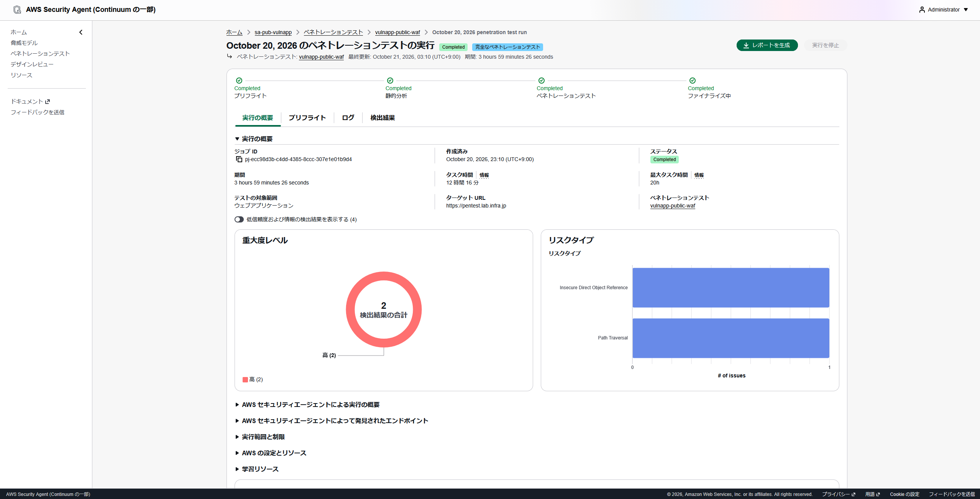This screenshot has height=499, width=980.
Task: Click 情報 link next to タスク時間
Action: point(484,175)
